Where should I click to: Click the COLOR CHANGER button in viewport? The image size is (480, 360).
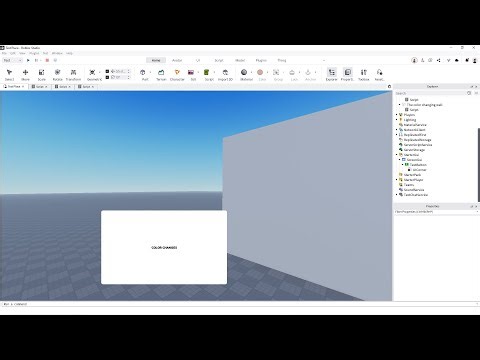click(164, 247)
